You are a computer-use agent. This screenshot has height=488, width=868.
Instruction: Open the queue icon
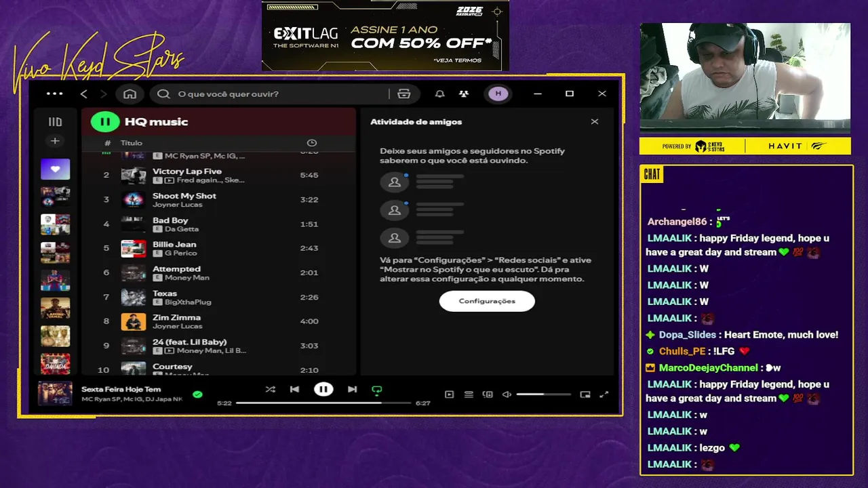469,394
